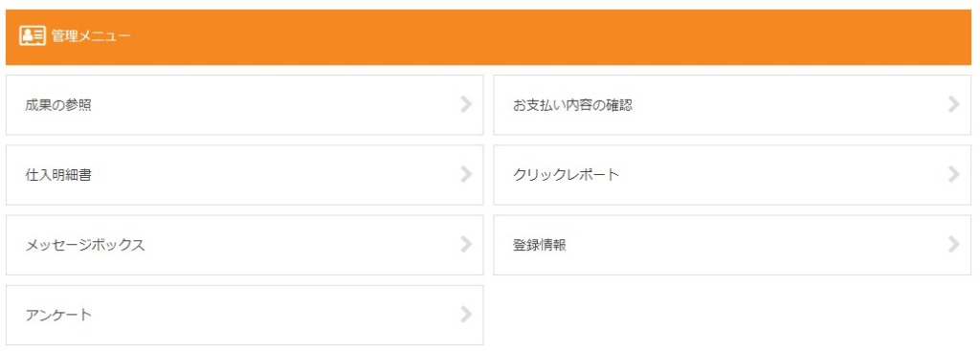Expand 登録情報 using its right chevron
This screenshot has height=351, width=980.
point(953,244)
